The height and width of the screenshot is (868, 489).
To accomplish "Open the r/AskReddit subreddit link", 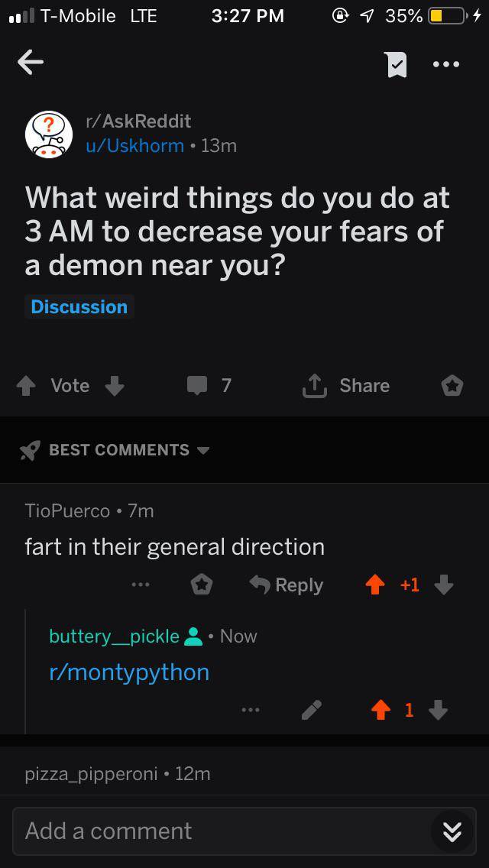I will coord(138,121).
